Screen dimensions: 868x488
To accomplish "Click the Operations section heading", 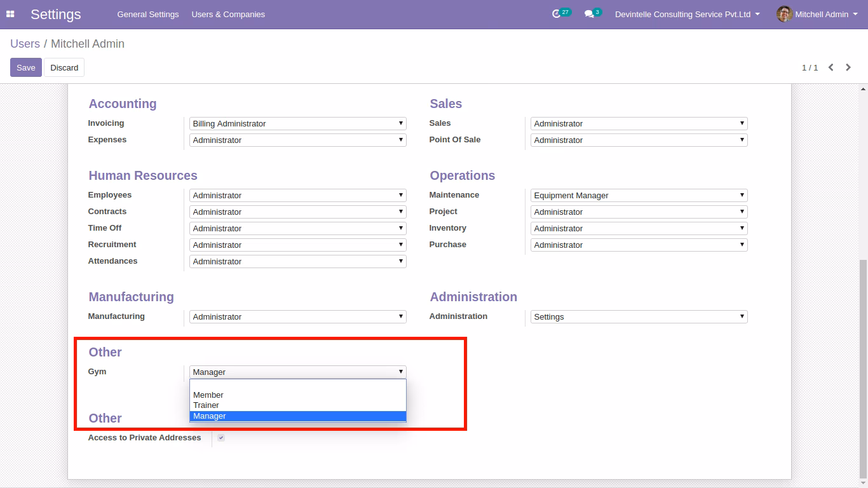I will (463, 175).
